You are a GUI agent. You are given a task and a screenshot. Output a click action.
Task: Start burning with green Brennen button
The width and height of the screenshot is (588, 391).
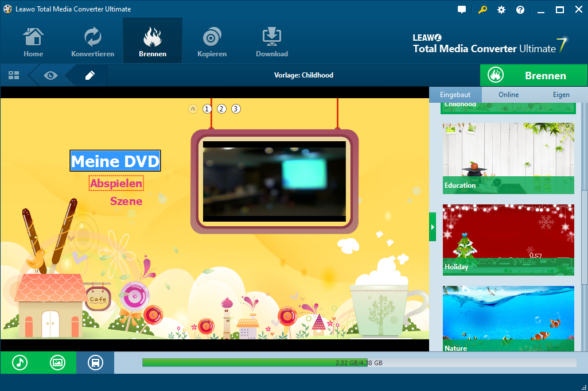click(534, 75)
